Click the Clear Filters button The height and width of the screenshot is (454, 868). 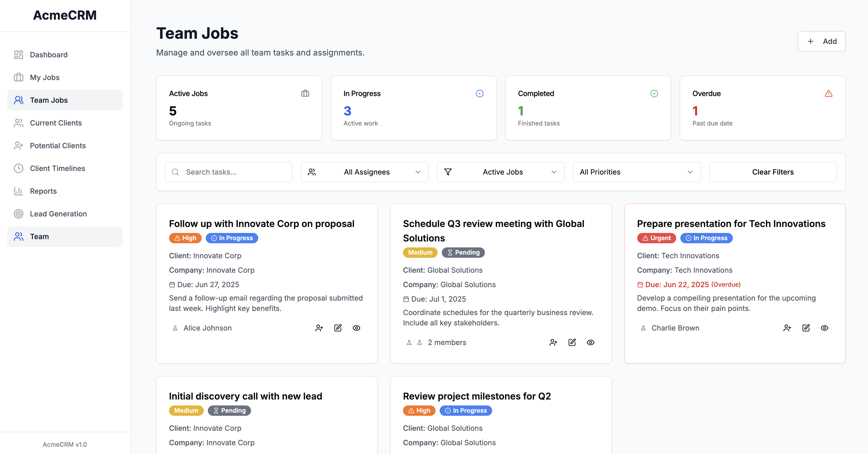click(x=773, y=172)
